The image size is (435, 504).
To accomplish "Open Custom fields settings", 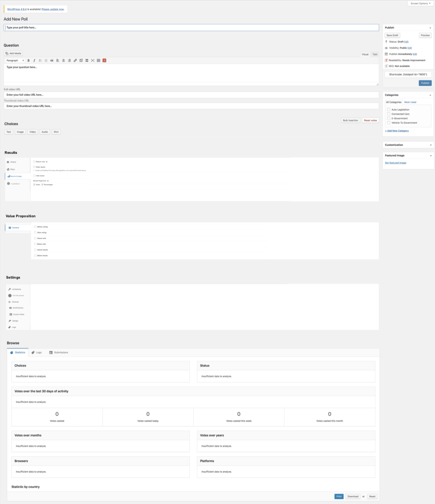I will click(x=18, y=314).
